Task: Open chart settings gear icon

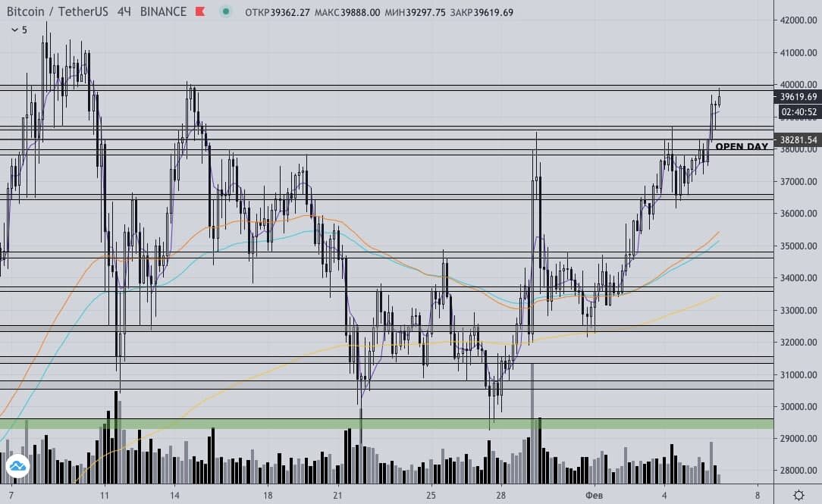Action: 798,495
